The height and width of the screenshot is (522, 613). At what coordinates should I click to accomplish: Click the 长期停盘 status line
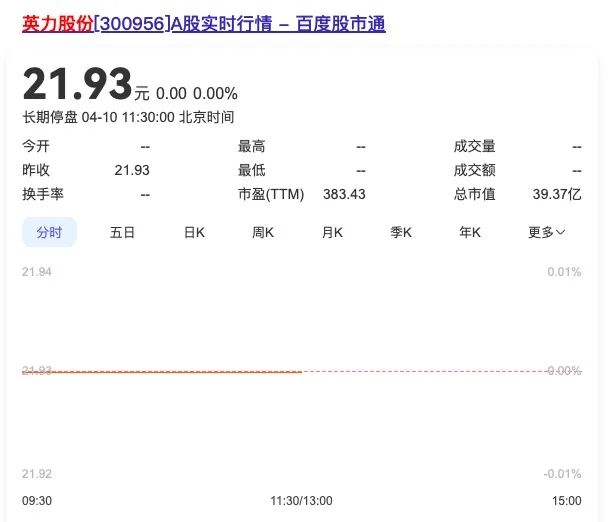(128, 117)
